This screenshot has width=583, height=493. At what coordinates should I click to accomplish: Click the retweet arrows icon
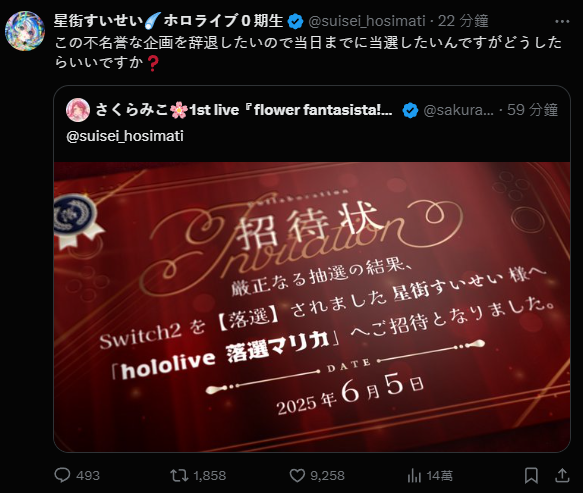pyautogui.click(x=179, y=475)
